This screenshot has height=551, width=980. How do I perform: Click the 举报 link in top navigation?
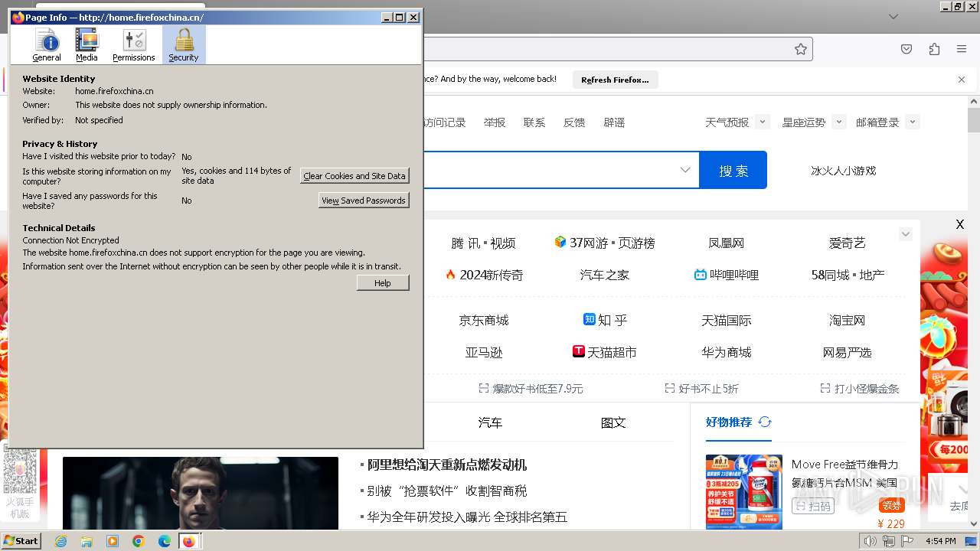coord(495,122)
